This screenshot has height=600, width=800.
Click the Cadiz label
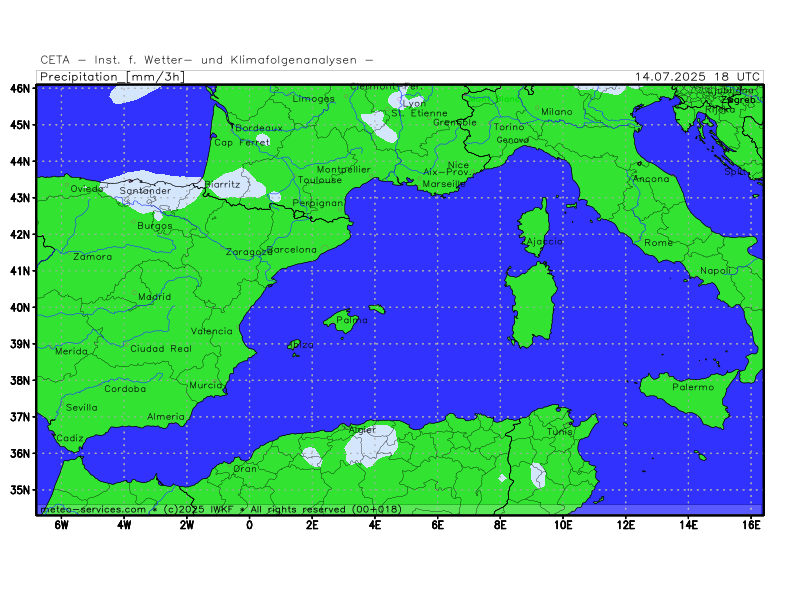69,438
